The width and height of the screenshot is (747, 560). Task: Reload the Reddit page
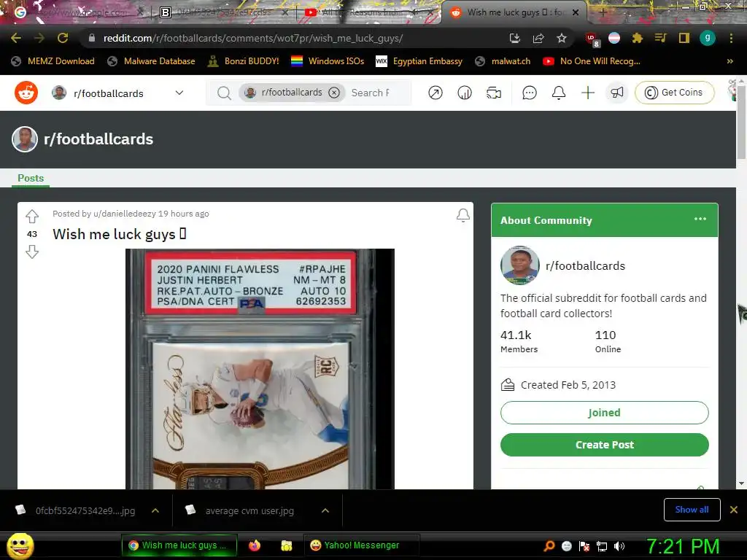pos(63,38)
